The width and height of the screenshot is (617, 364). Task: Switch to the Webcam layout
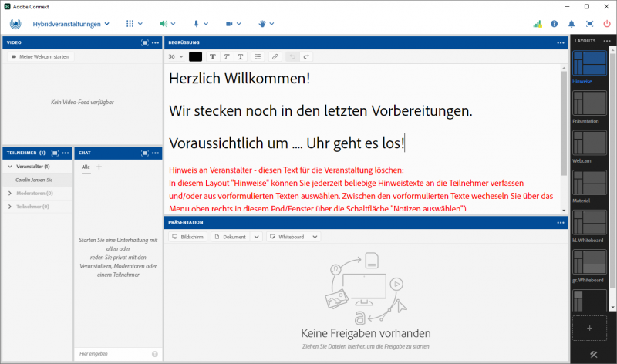[x=589, y=143]
